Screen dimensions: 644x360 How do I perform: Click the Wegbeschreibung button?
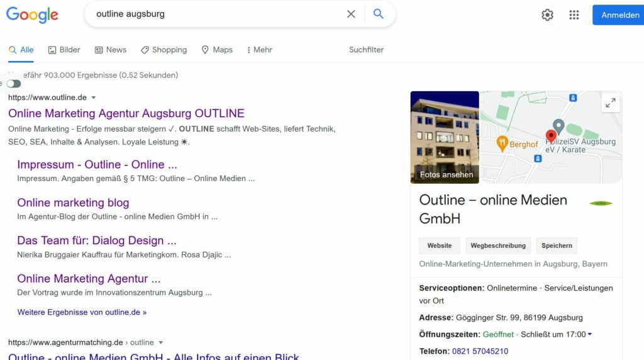498,245
